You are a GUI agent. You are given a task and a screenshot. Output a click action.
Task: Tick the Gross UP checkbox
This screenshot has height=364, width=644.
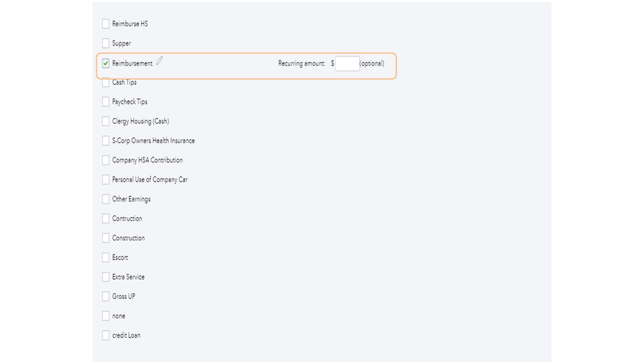point(106,296)
